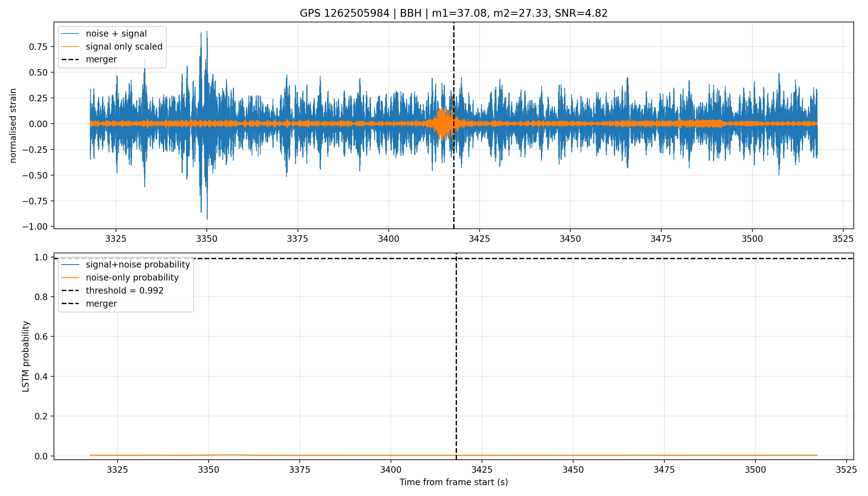Click the plot title with GPS 1262505984
This screenshot has width=868, height=496.
tap(454, 13)
